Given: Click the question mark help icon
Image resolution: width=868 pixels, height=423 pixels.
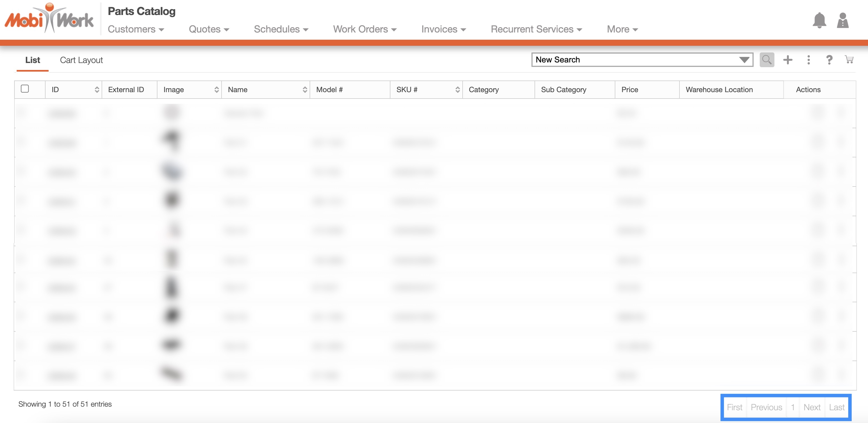Looking at the screenshot, I should [x=829, y=60].
